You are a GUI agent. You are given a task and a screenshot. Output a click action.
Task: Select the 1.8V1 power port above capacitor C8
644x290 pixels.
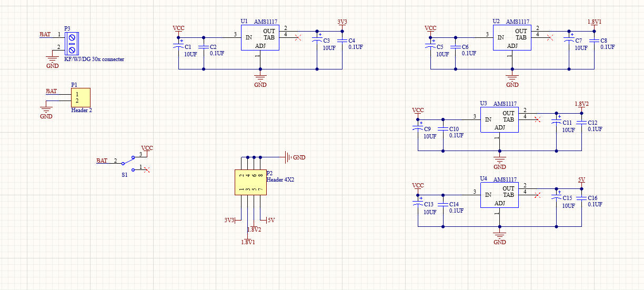594,23
